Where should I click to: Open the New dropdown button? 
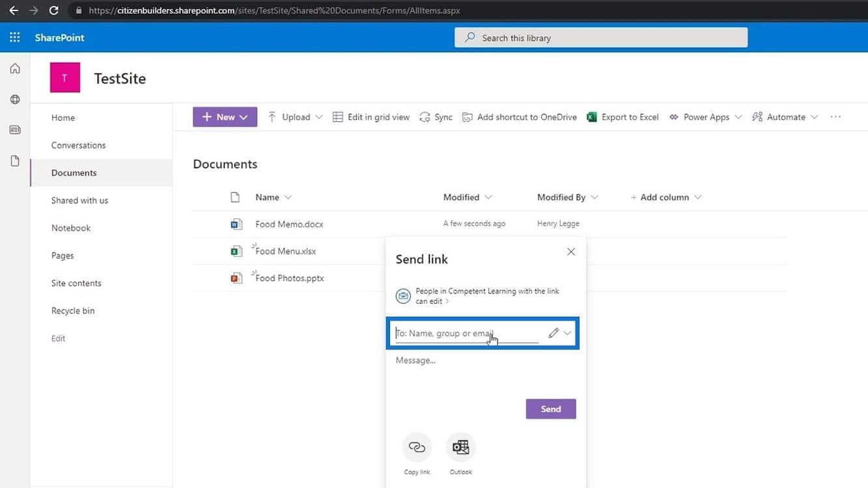225,117
